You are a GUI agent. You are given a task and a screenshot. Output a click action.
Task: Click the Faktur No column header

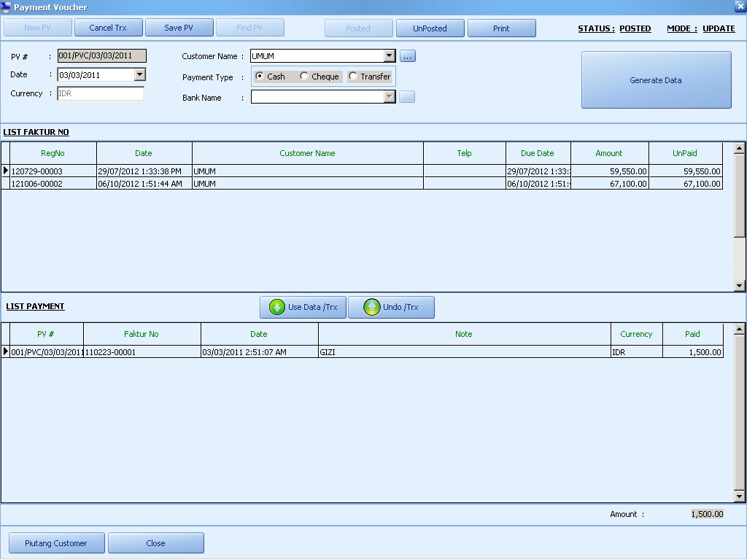pos(142,334)
